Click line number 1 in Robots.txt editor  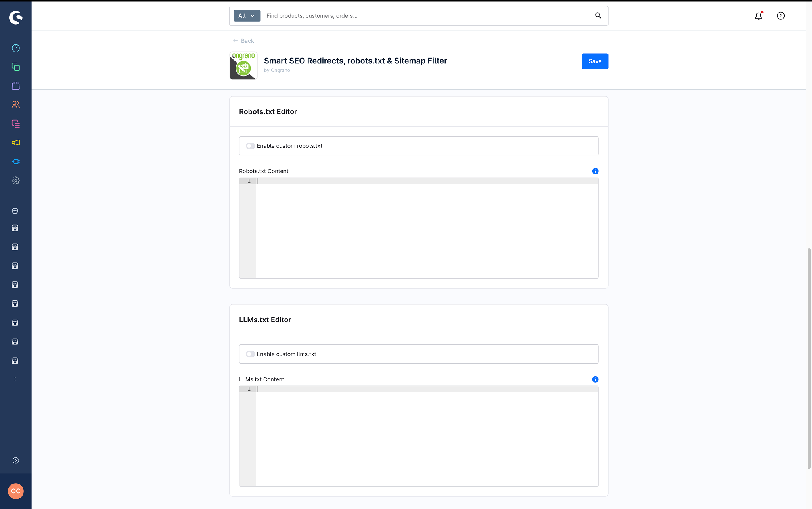249,181
